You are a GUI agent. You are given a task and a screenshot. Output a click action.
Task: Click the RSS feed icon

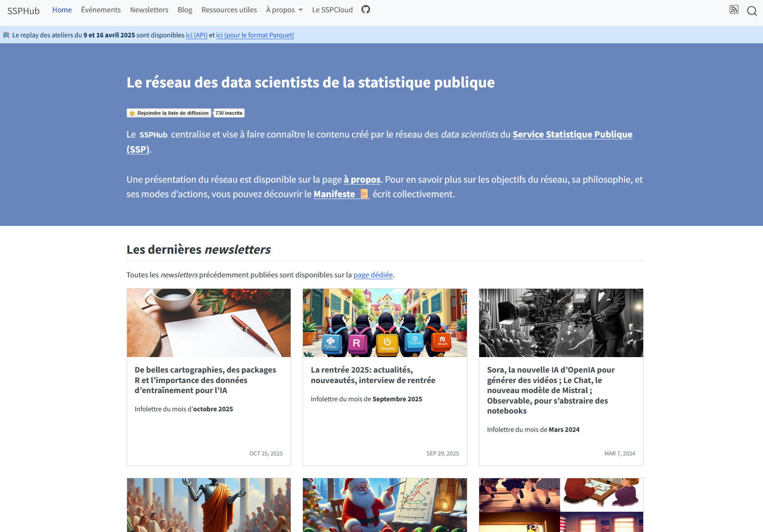[733, 10]
